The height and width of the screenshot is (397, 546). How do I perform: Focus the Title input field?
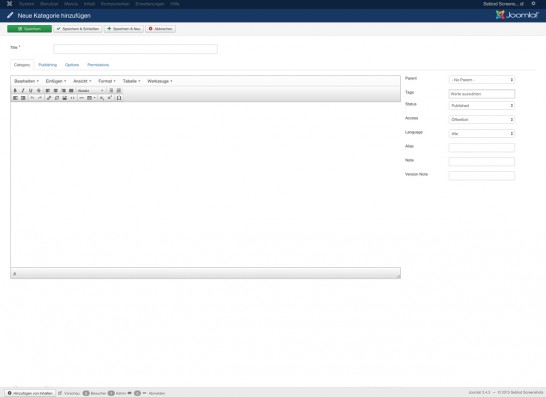[135, 49]
